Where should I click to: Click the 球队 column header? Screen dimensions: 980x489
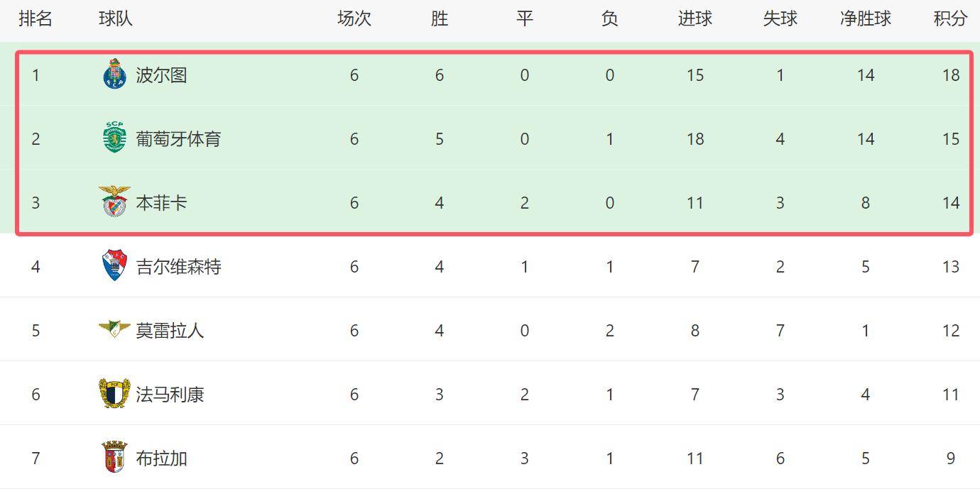[115, 19]
